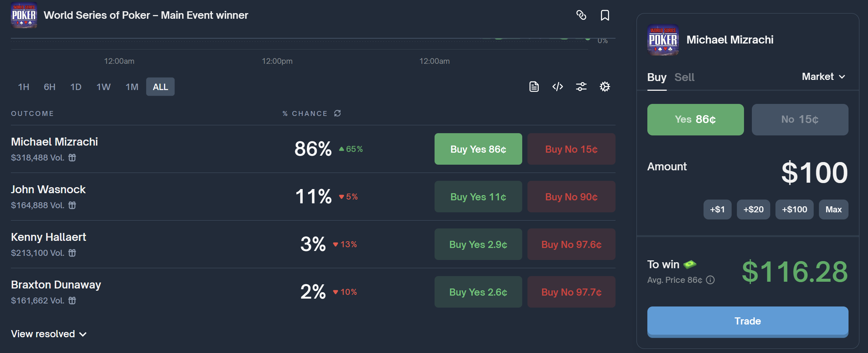Image resolution: width=868 pixels, height=353 pixels.
Task: Click the $116.28 To win amount
Action: [795, 272]
